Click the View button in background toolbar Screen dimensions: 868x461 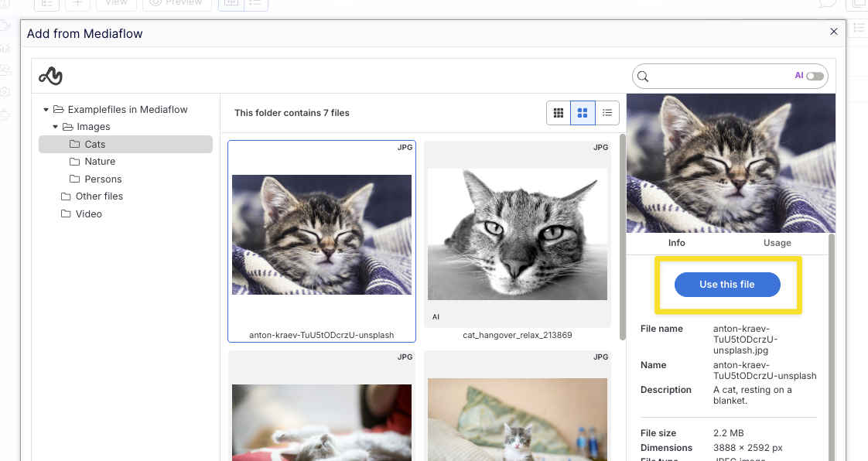click(x=116, y=3)
